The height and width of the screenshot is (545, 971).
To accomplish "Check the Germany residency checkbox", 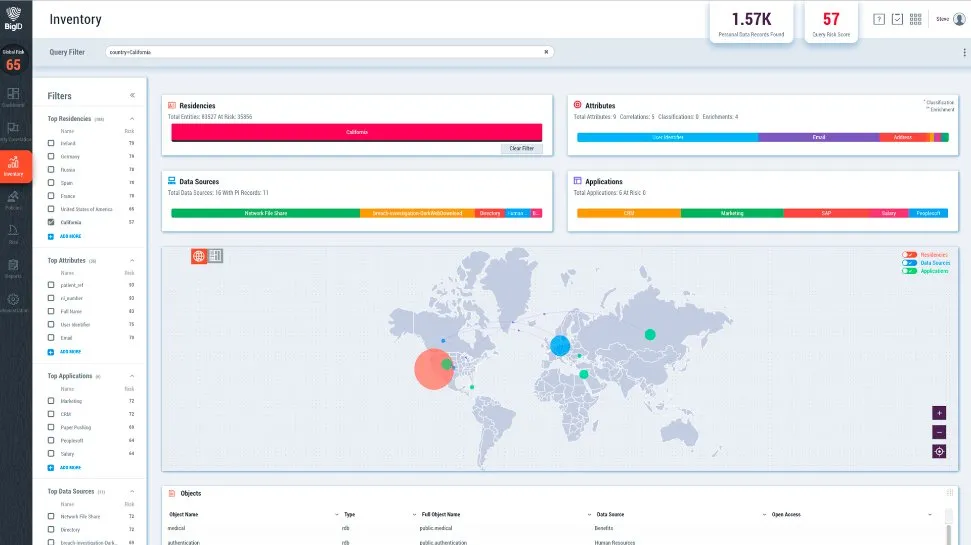I will pos(51,156).
